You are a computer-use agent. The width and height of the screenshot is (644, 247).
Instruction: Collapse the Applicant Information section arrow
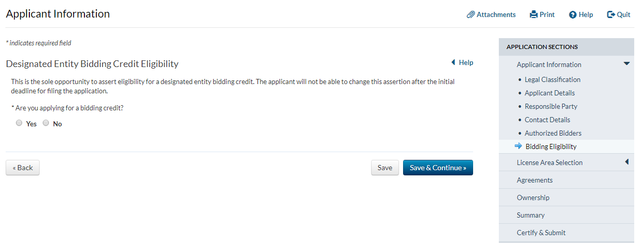pos(626,64)
